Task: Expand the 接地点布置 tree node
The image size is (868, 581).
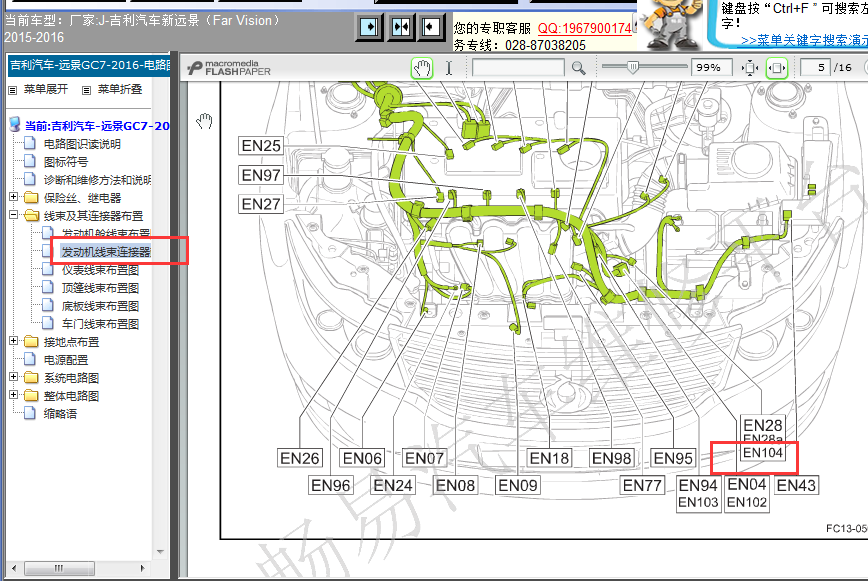Action: [x=13, y=341]
